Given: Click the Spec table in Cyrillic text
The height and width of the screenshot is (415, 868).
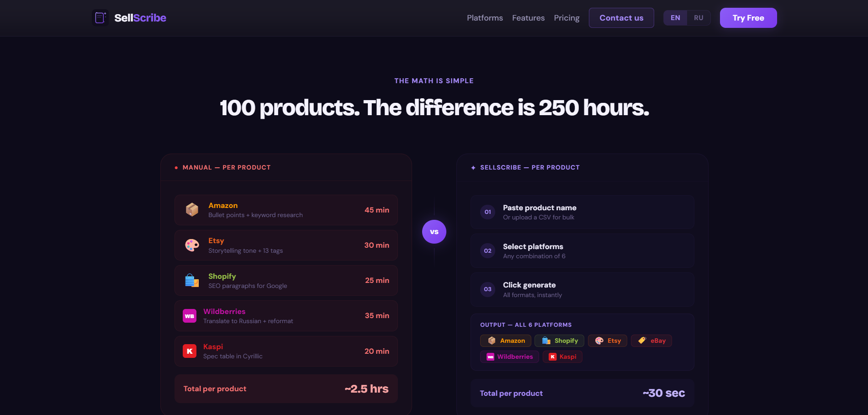Looking at the screenshot, I should click(233, 356).
